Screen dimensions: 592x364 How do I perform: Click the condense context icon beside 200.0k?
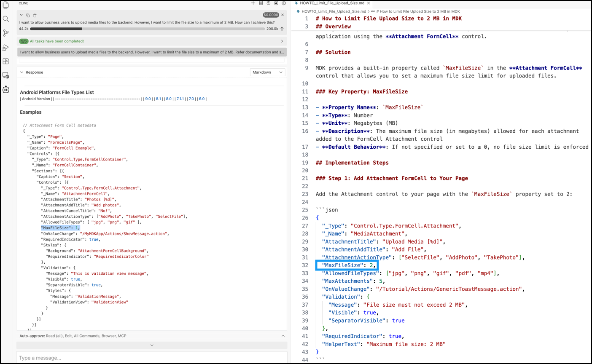[x=282, y=29]
